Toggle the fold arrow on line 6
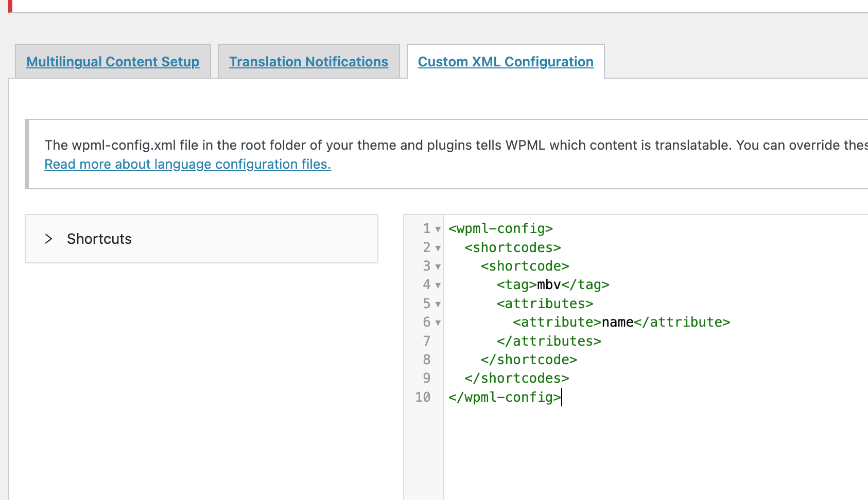Viewport: 868px width, 500px height. coord(438,323)
